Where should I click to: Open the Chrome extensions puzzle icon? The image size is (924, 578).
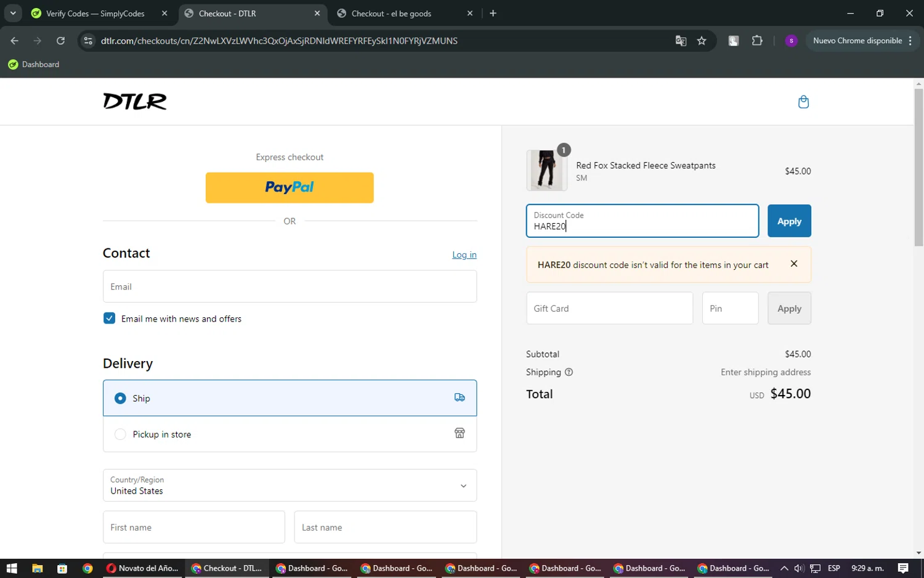pos(757,41)
